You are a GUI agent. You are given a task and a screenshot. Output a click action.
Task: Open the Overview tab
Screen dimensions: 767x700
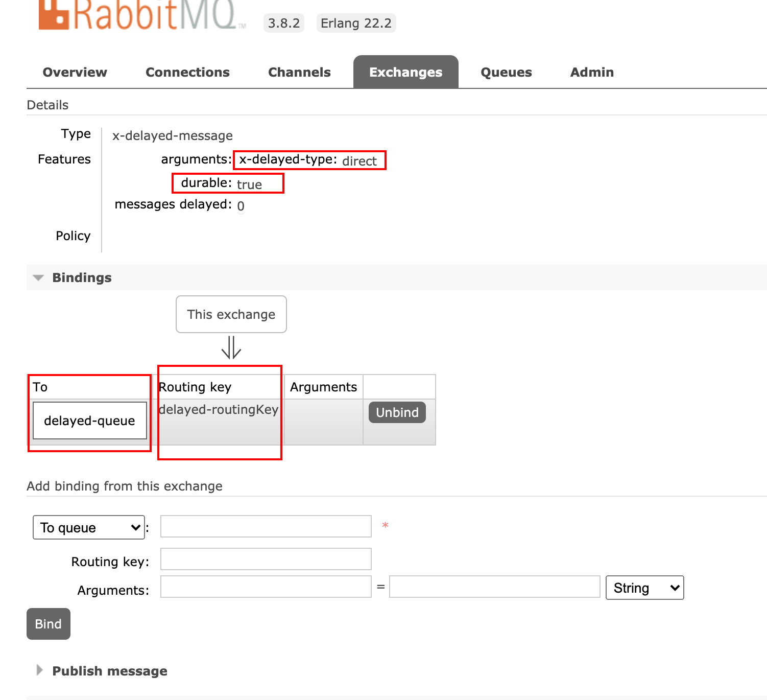(x=75, y=72)
